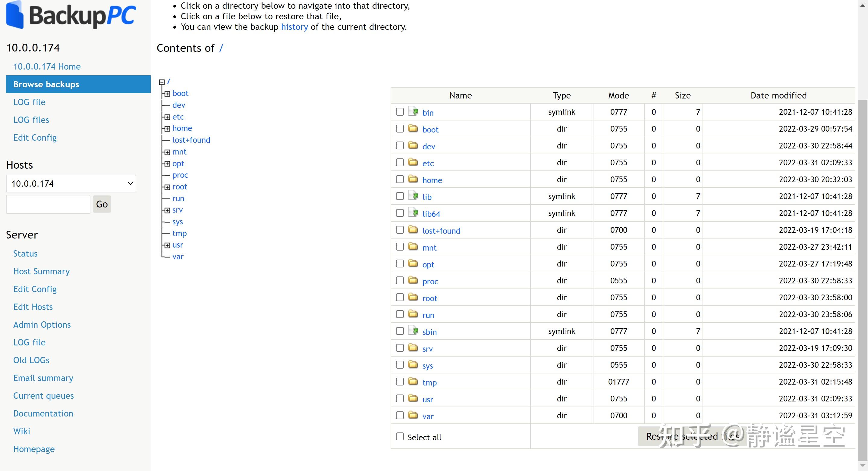This screenshot has width=868, height=471.
Task: Enable the Select all checkbox
Action: (400, 436)
